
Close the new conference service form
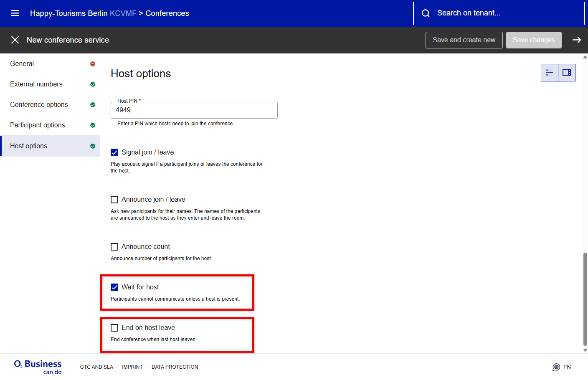(15, 40)
